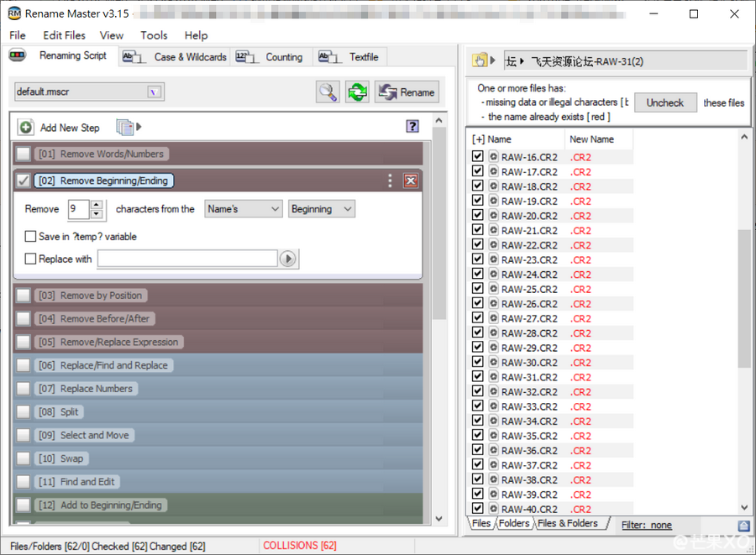Click the Renaming Script tab icon

(18, 55)
